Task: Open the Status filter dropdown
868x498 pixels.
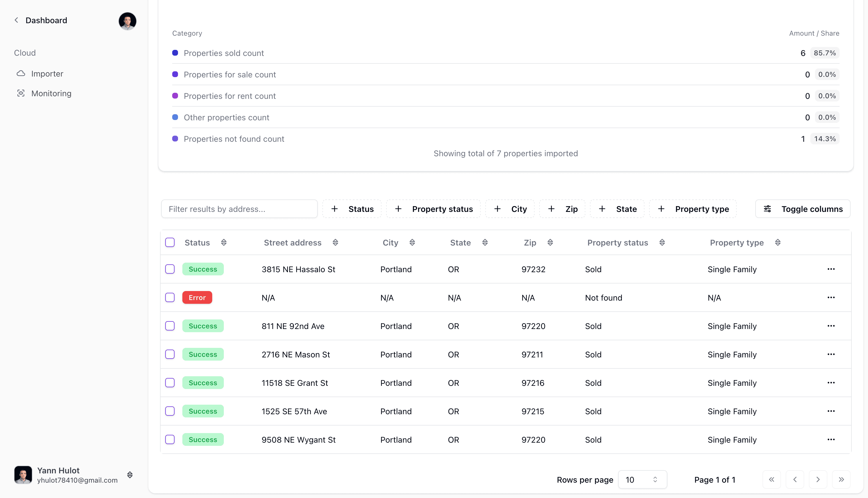Action: coord(352,209)
